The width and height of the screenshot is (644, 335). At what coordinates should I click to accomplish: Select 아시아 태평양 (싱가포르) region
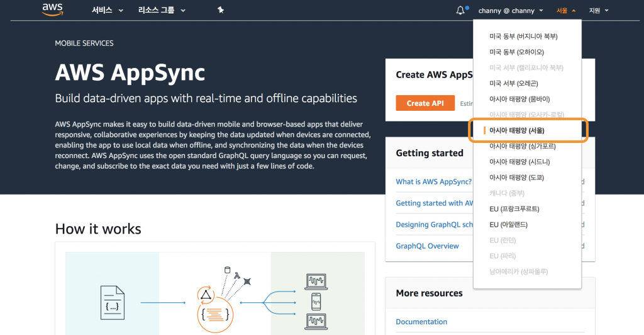(x=521, y=146)
